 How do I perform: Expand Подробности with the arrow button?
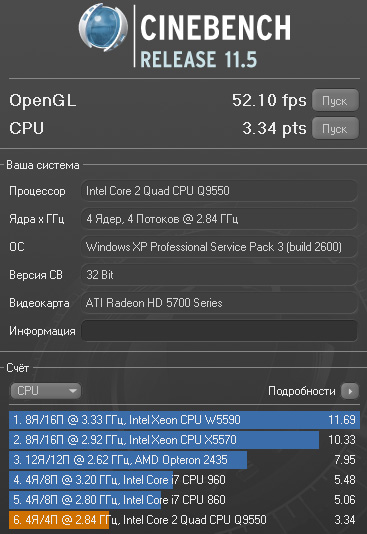350,391
